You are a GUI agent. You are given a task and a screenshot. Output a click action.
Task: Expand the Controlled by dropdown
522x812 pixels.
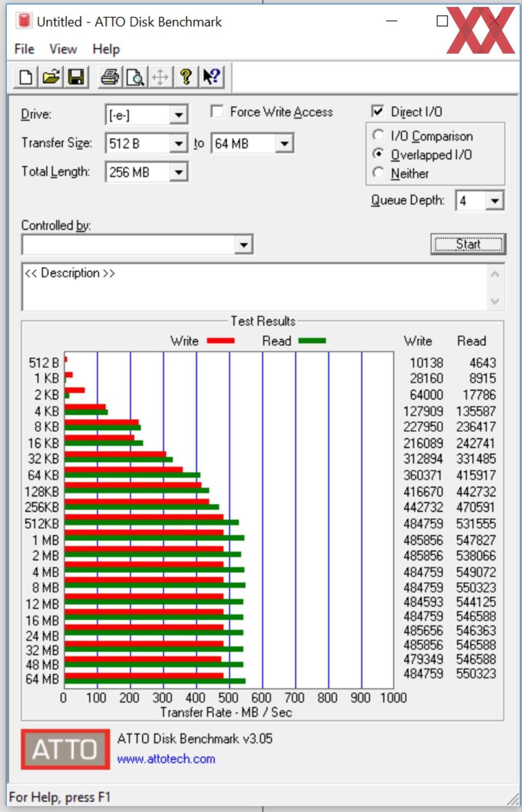244,245
